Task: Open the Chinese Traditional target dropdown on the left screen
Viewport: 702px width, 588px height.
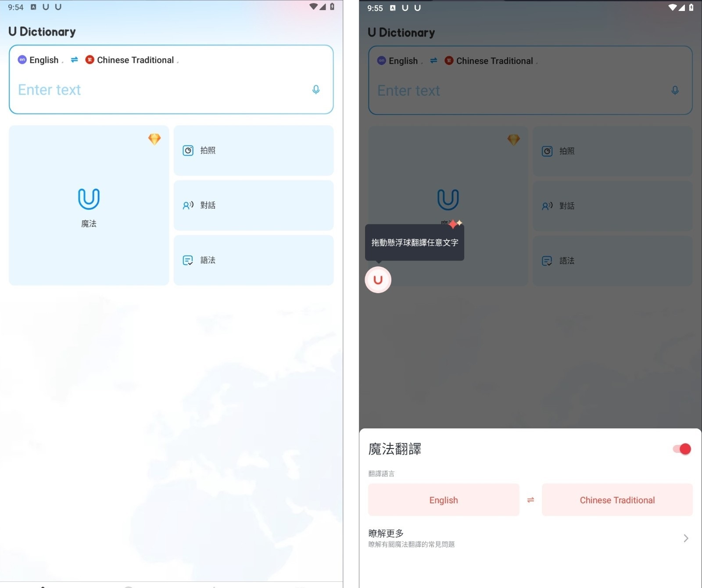Action: point(136,60)
